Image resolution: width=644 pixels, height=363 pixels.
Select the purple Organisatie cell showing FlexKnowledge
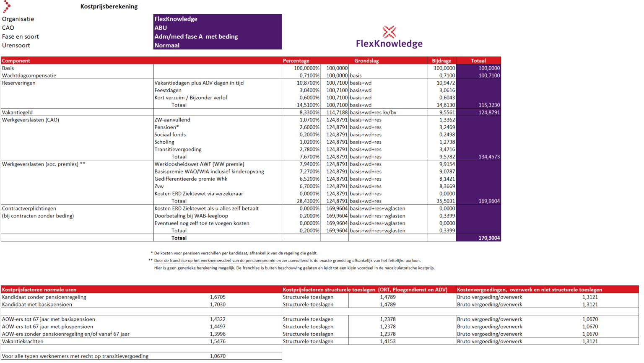point(217,19)
